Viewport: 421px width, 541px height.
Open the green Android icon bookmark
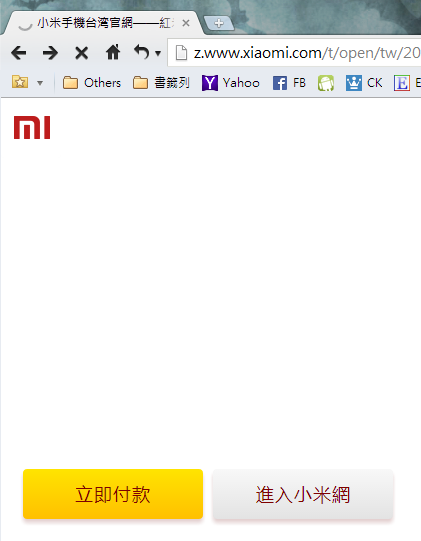[326, 83]
